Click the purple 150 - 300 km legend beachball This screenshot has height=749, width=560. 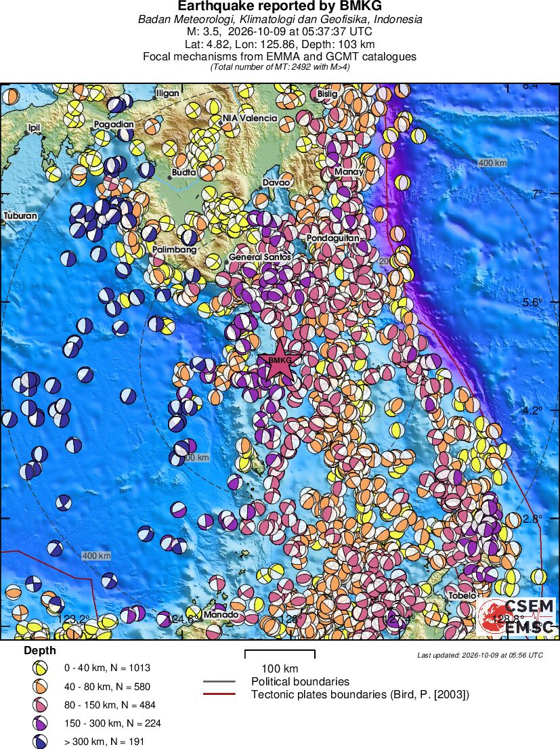tap(40, 723)
